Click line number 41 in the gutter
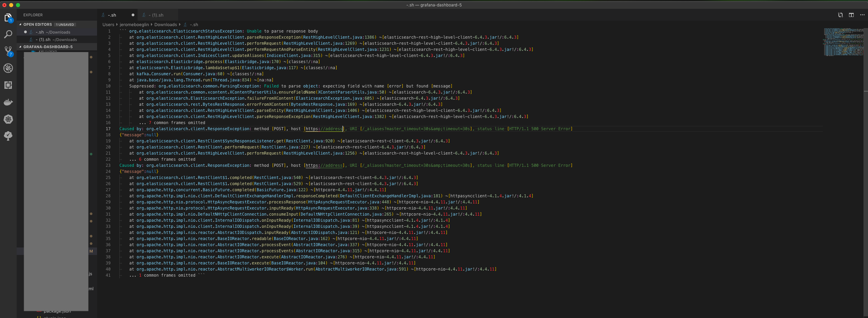 pyautogui.click(x=108, y=275)
